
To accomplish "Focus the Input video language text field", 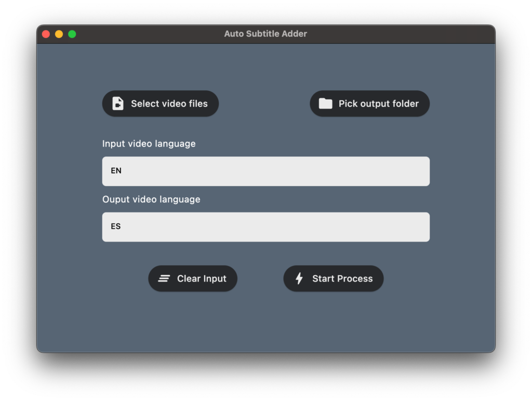I will pyautogui.click(x=265, y=171).
